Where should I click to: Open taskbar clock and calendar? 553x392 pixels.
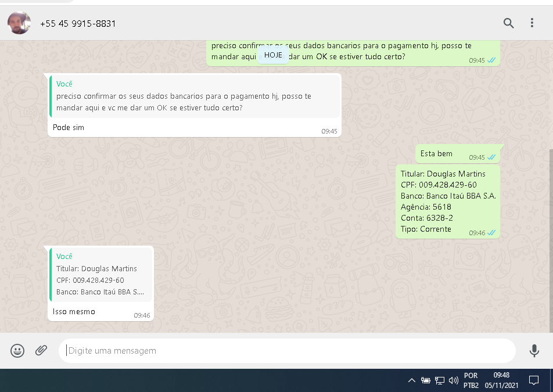click(x=501, y=380)
